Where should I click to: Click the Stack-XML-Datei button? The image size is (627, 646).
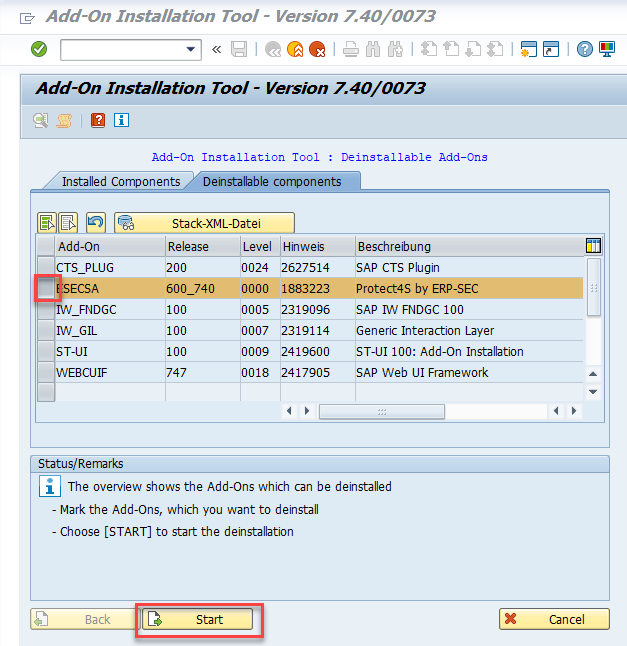(205, 222)
